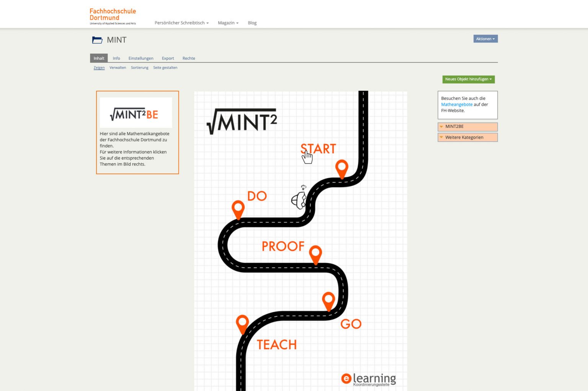Open the Neues Objekt hinzufügen dropdown
Viewport: 588px width, 391px height.
[468, 79]
